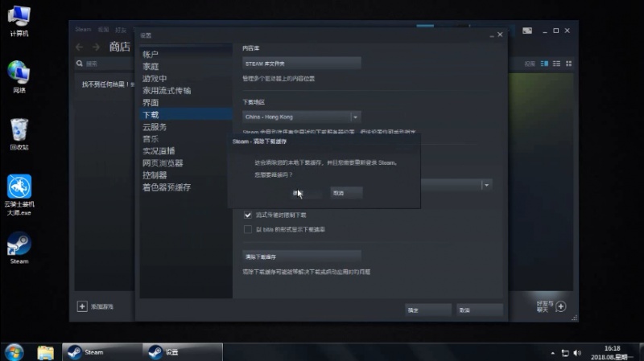
Task: Click the search magnifier icon in Steam
Action: tap(80, 64)
